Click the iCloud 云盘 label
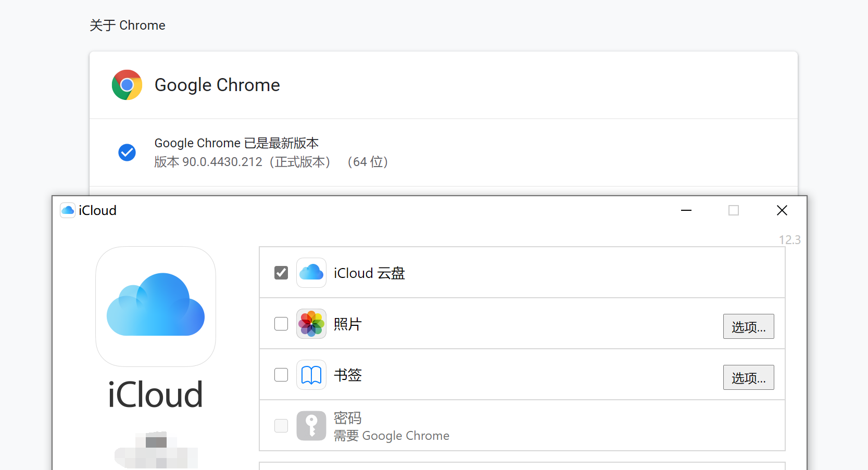This screenshot has height=470, width=868. click(x=369, y=273)
